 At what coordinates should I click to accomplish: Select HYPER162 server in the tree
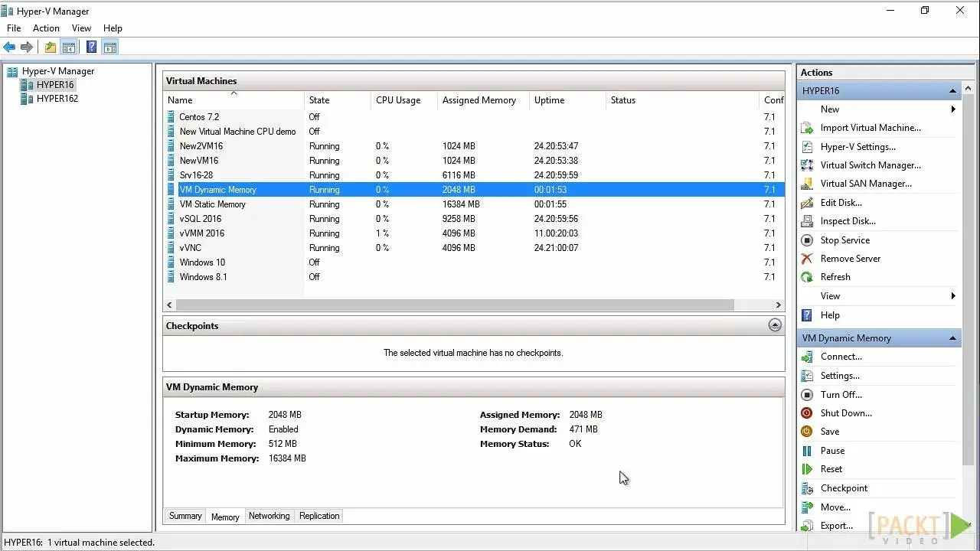(57, 99)
